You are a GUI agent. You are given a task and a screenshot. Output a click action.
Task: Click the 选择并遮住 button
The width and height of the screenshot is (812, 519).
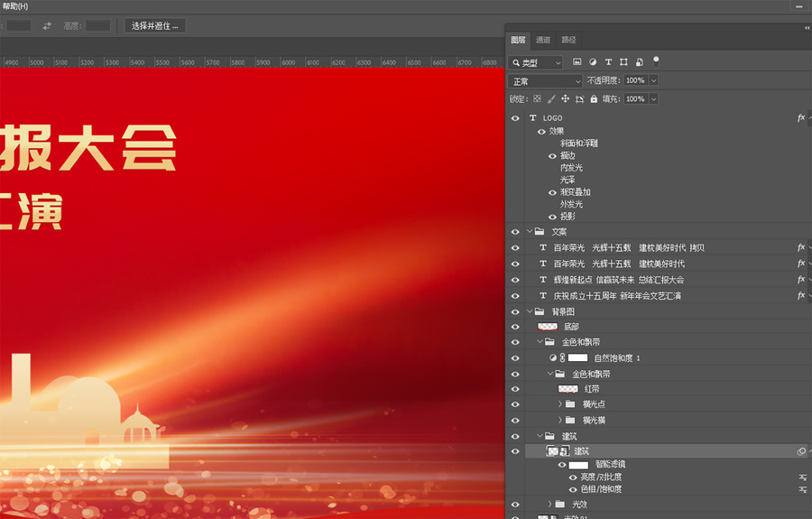155,26
